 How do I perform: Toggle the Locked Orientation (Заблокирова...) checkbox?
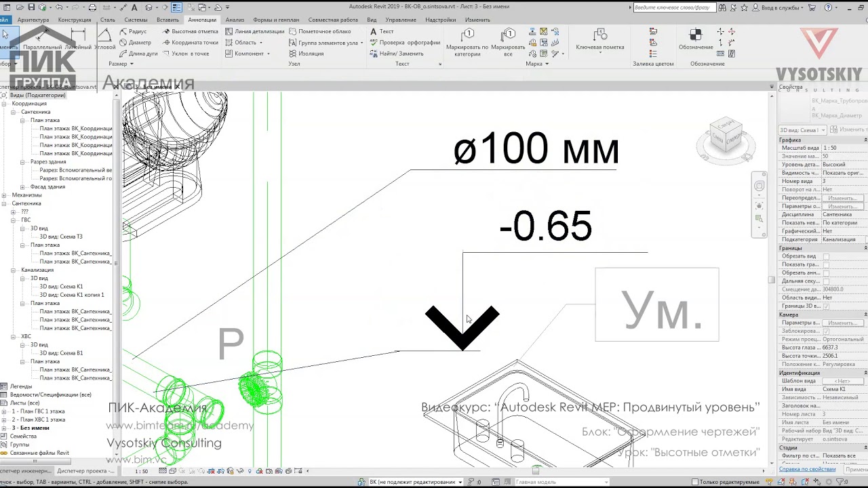[x=826, y=331]
